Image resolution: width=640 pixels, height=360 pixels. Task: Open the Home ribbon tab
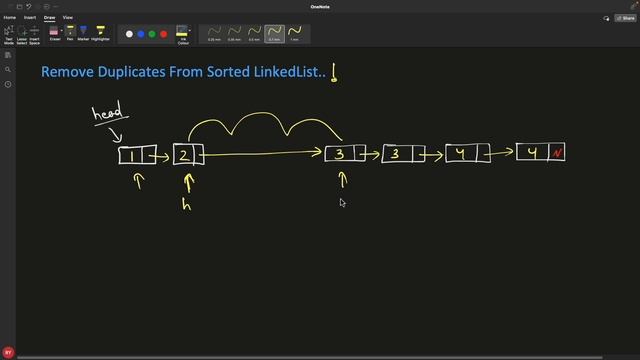point(10,18)
